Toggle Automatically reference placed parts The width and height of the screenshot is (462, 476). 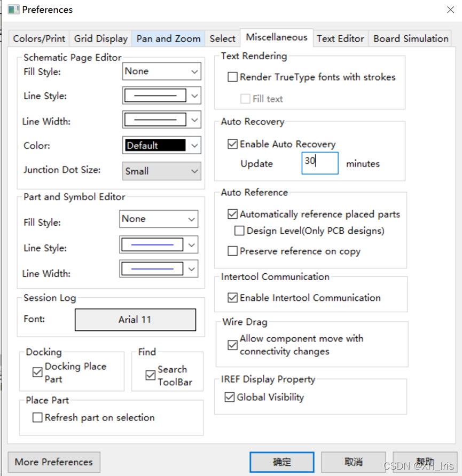click(x=232, y=214)
